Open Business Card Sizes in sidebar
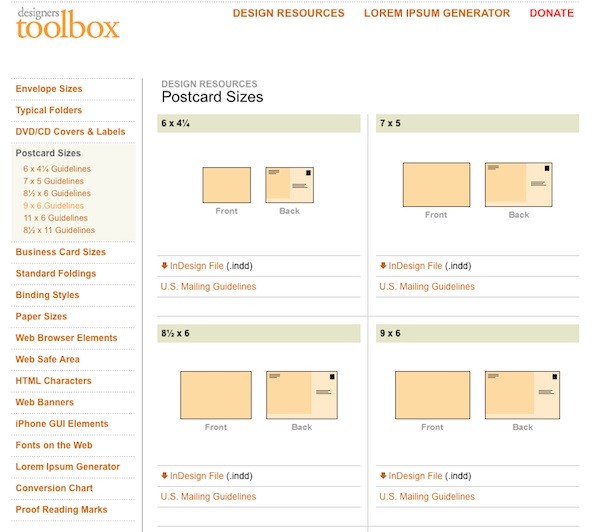This screenshot has height=532, width=600. 60,252
